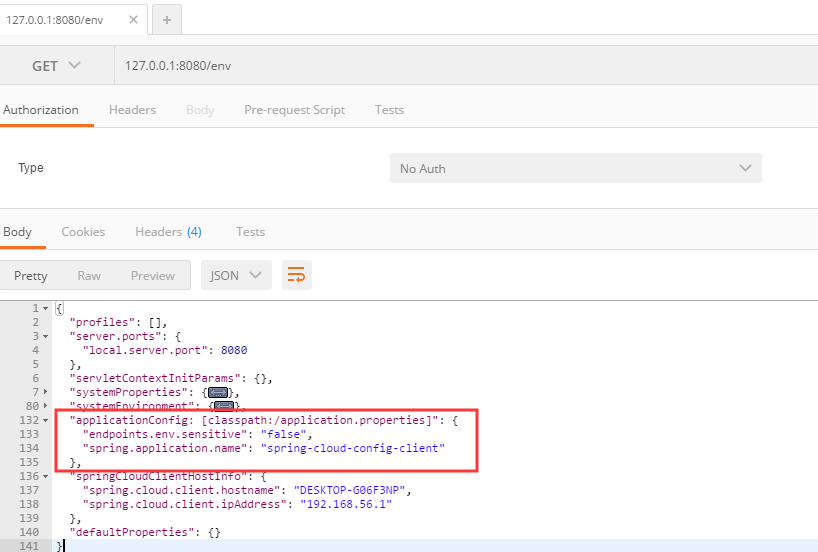Expand systemProperties fold arrow at line 7

coord(45,392)
